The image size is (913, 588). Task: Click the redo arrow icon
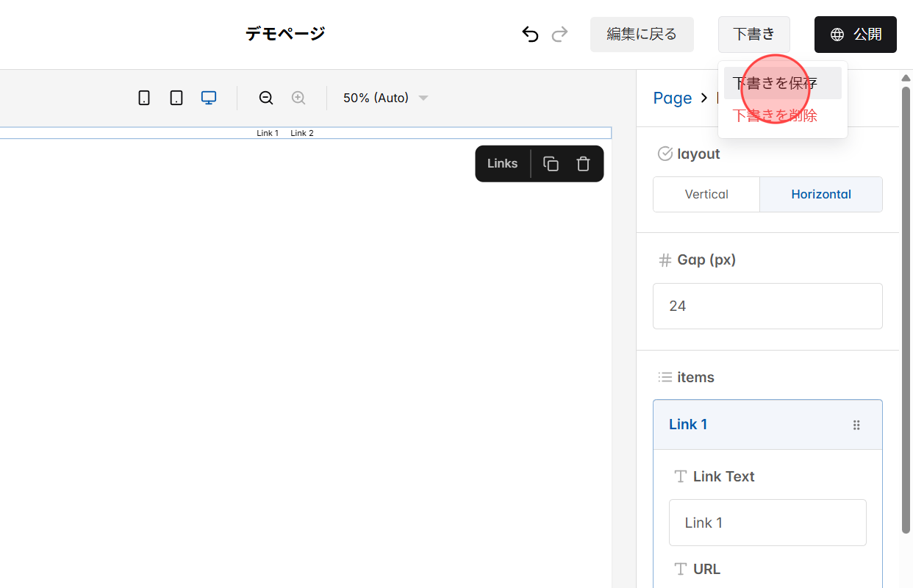pyautogui.click(x=559, y=34)
